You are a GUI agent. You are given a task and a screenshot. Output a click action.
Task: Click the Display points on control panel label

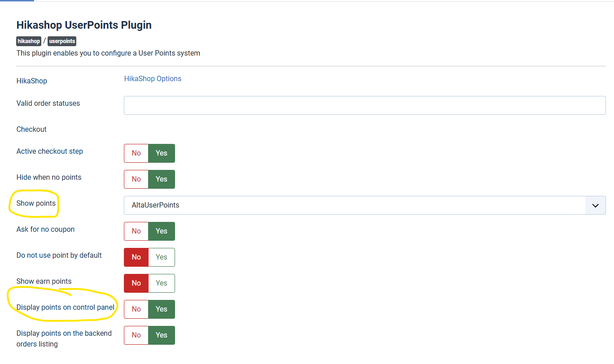point(66,308)
